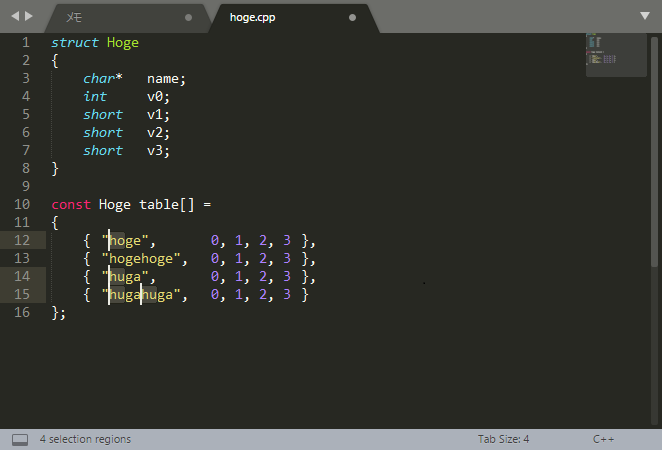Click the vertical scrollbar thumb
662x450 pixels.
[654, 152]
